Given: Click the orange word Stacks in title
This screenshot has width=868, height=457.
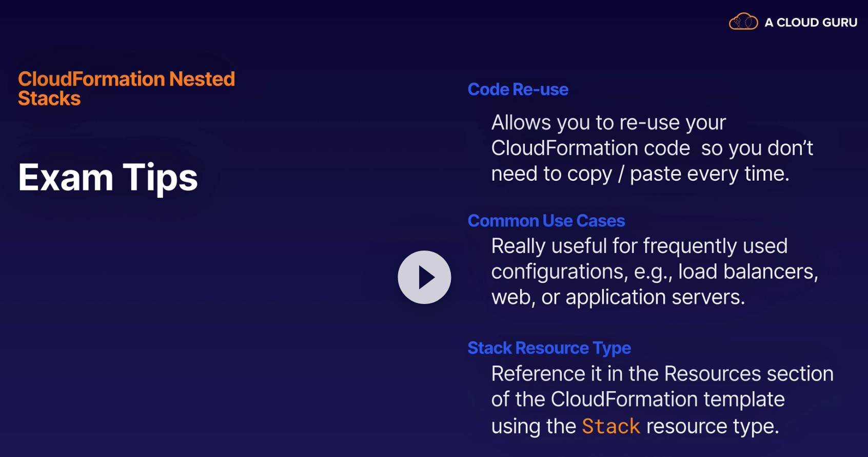Looking at the screenshot, I should pos(49,99).
